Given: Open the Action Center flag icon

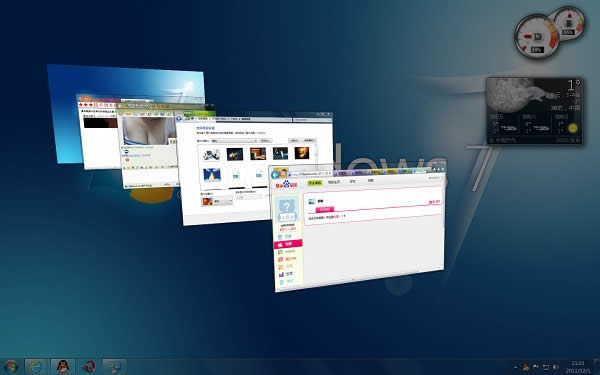Looking at the screenshot, I should point(536,367).
